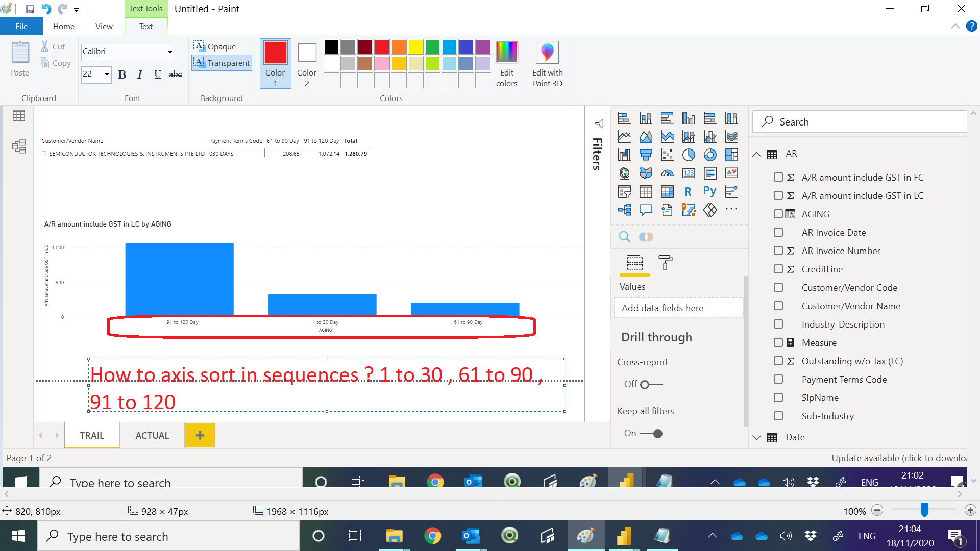Toggle Keep all filters switch
The image size is (980, 551).
point(651,433)
